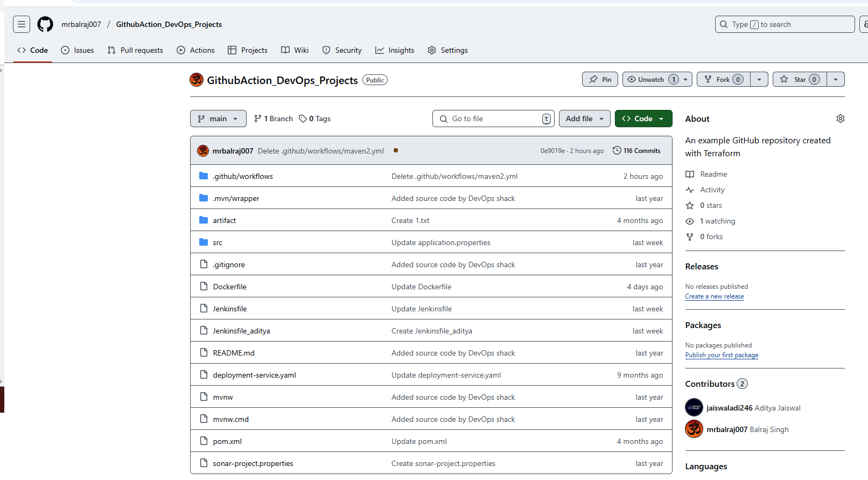Click the 'Create 1.txt' commit message

click(x=410, y=220)
